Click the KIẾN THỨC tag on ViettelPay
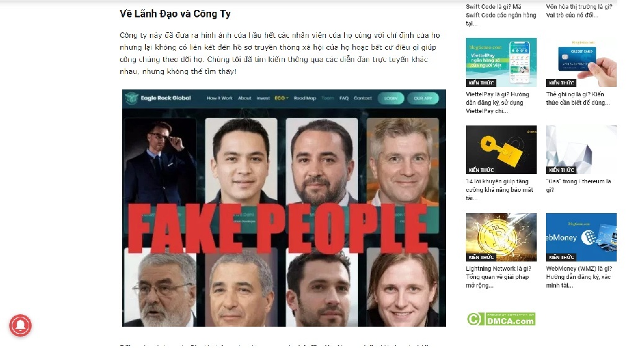Viewport: 644px width, 359px height. (481, 83)
